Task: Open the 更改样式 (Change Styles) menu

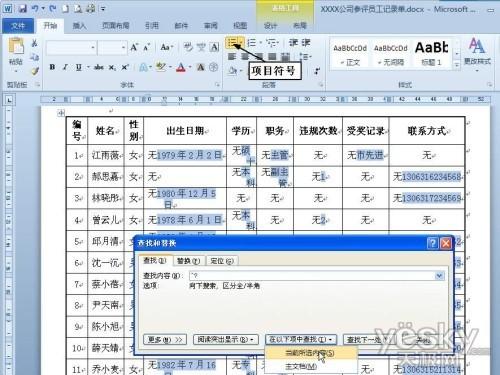Action: pyautogui.click(x=477, y=53)
